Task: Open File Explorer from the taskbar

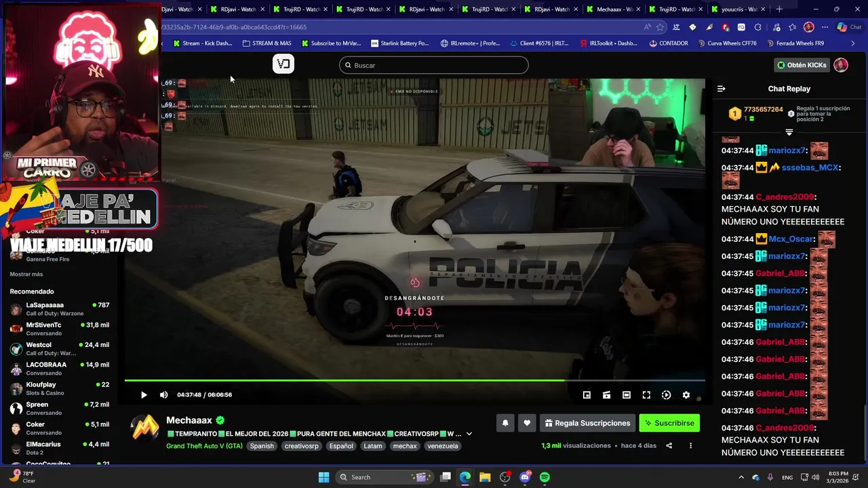Action: pyautogui.click(x=485, y=477)
